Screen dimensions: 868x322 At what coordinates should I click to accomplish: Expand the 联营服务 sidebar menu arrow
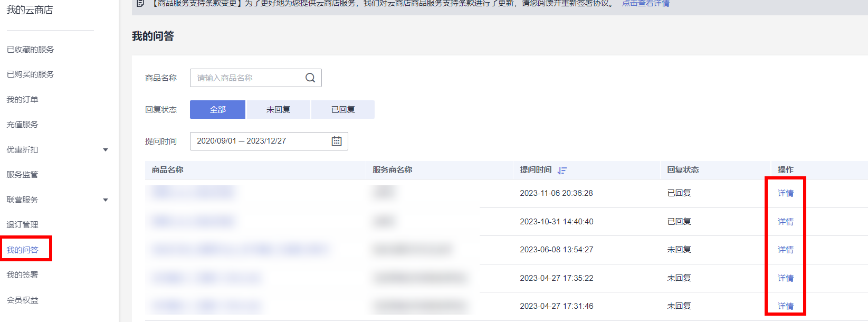pyautogui.click(x=106, y=200)
